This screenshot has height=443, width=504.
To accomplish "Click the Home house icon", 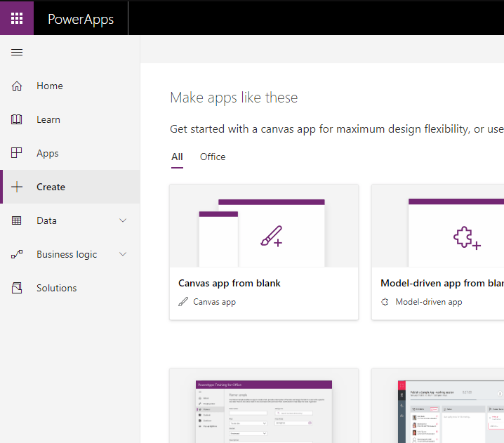I will point(17,86).
